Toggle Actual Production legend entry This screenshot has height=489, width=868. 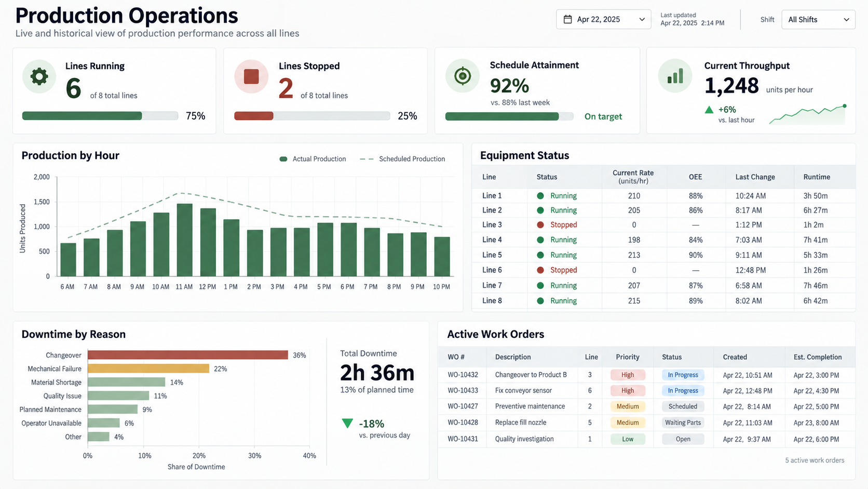[x=313, y=159]
